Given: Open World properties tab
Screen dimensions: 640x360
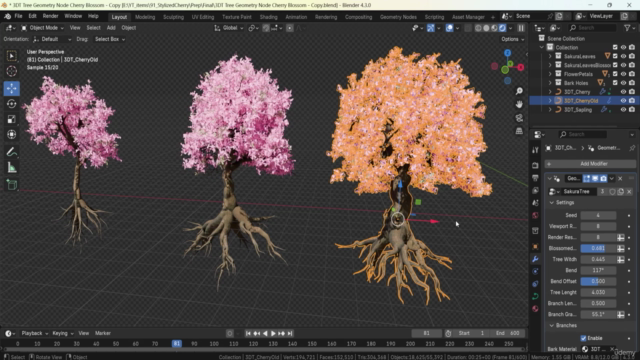Looking at the screenshot, I should coord(535,216).
